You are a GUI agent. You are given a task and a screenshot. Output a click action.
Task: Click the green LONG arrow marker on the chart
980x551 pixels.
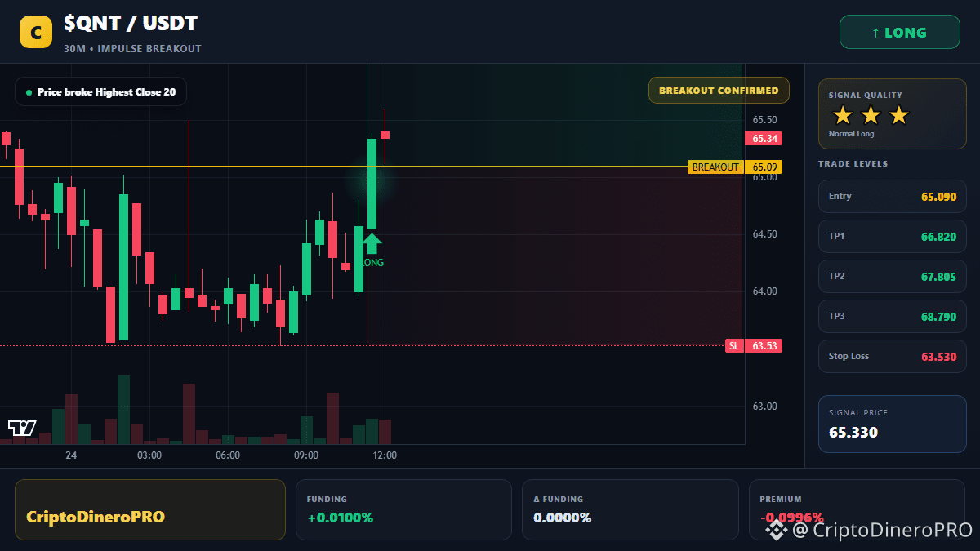[x=372, y=243]
